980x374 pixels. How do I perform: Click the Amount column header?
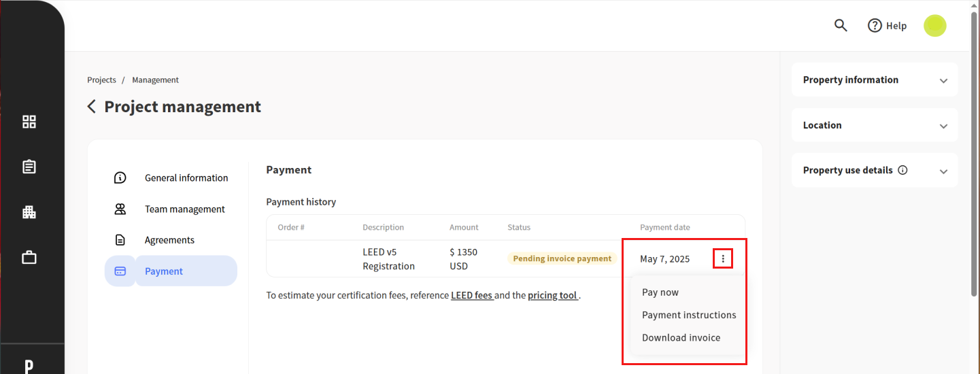point(464,227)
